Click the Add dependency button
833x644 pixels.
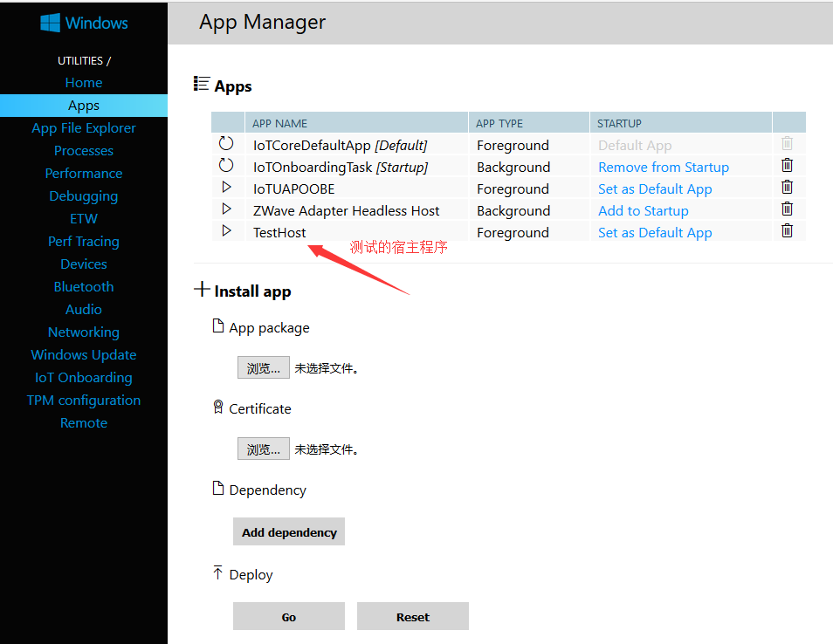point(289,531)
